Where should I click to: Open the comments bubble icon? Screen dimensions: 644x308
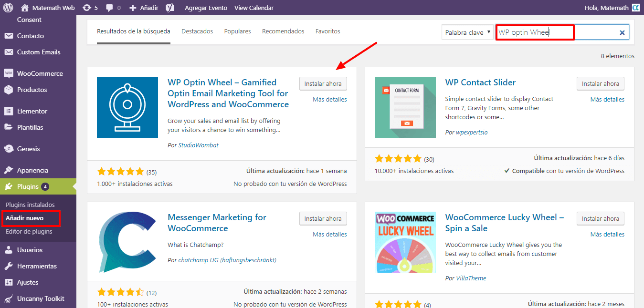110,8
